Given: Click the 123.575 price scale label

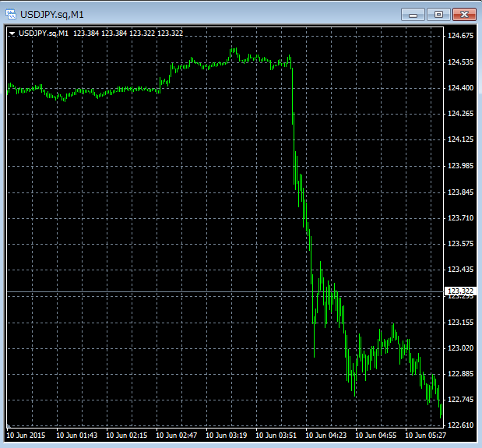Looking at the screenshot, I should tap(459, 244).
